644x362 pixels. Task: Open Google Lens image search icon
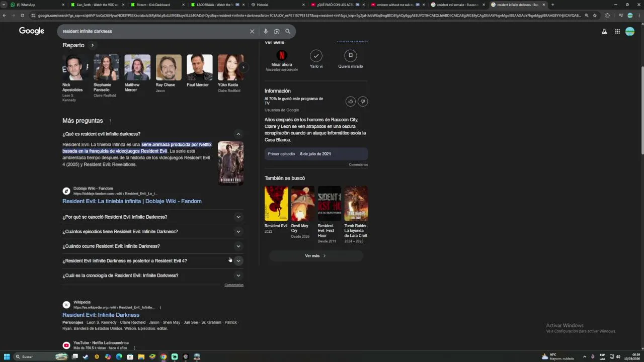click(277, 31)
